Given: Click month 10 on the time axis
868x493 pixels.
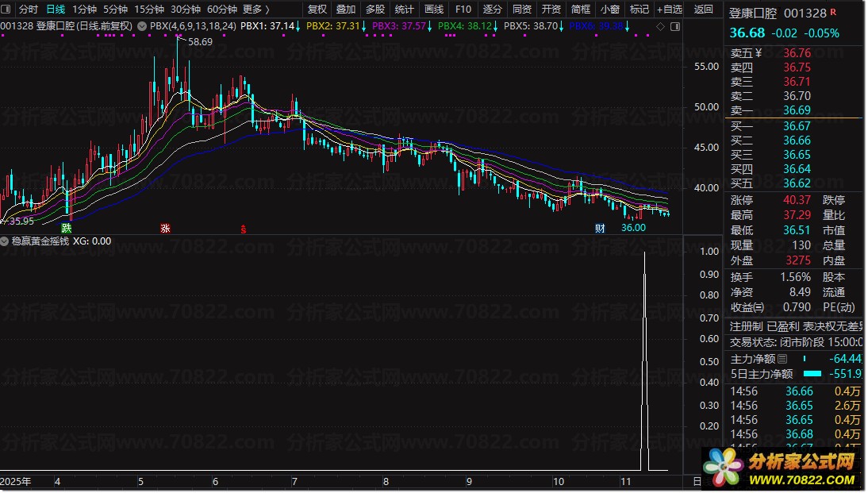Looking at the screenshot, I should [x=559, y=482].
